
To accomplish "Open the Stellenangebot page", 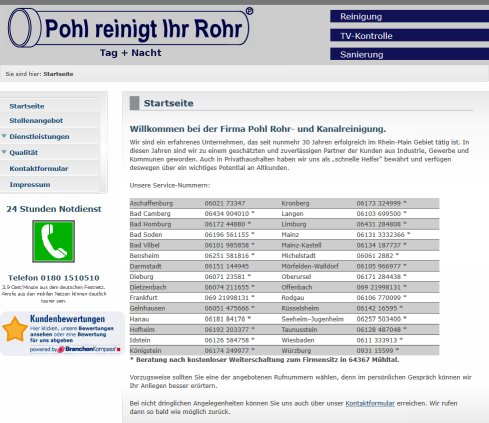I will [x=36, y=120].
